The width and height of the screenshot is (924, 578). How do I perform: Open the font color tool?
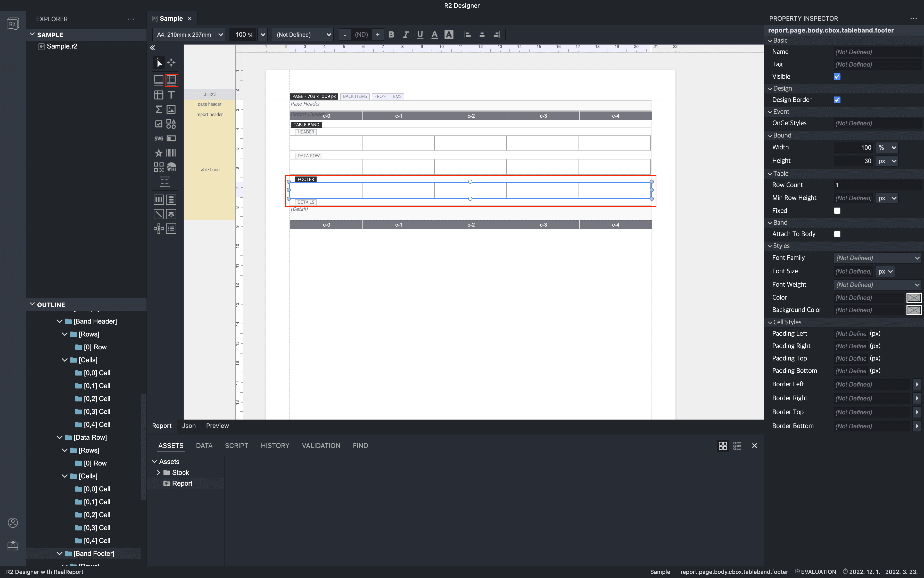(x=434, y=34)
